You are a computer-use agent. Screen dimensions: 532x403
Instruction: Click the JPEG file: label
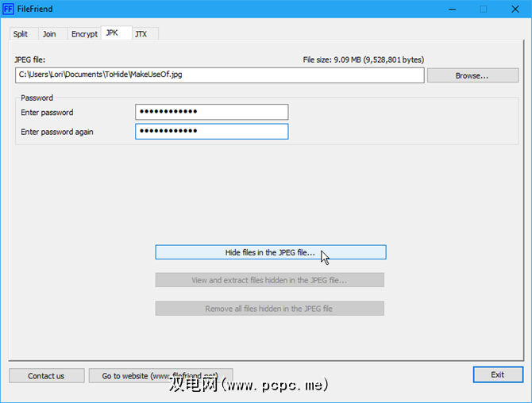[x=30, y=59]
